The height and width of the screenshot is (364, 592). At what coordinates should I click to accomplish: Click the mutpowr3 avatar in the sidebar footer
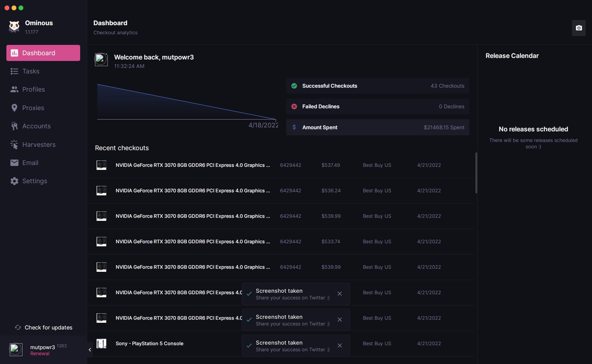tap(16, 350)
